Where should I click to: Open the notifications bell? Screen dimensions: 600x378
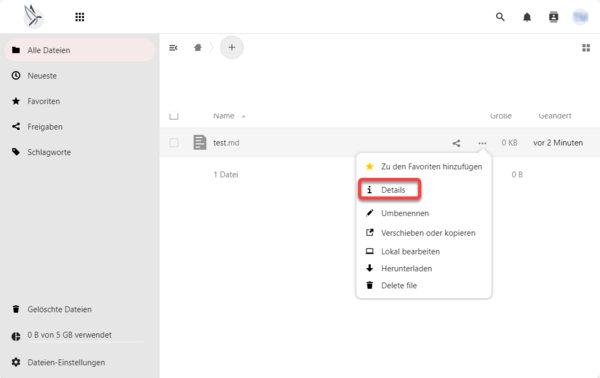pyautogui.click(x=527, y=17)
